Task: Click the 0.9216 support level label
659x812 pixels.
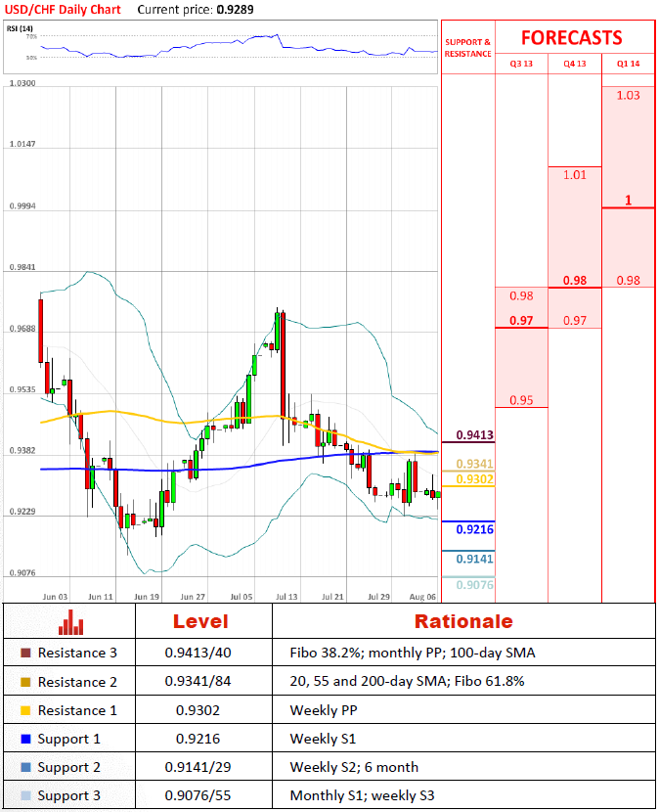Action: coord(475,529)
